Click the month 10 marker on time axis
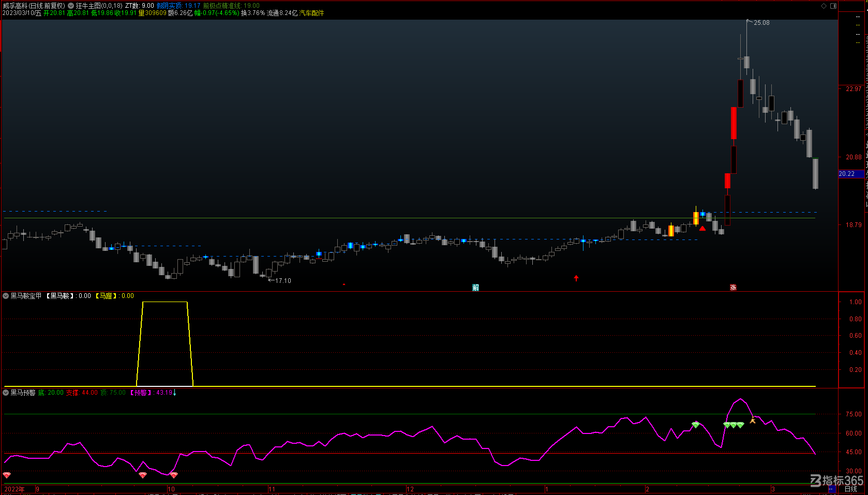Screen dimensions: 868x495 click(x=171, y=489)
